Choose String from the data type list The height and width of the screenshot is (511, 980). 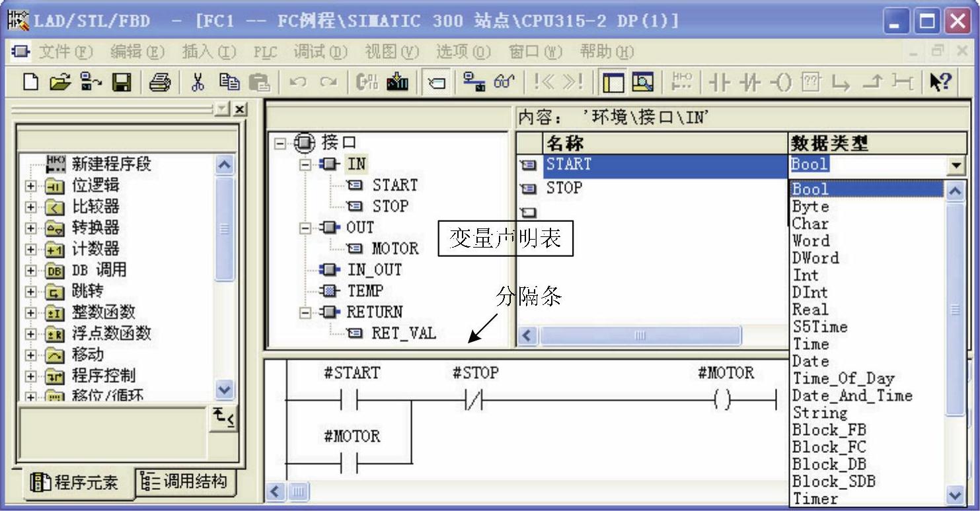(819, 413)
